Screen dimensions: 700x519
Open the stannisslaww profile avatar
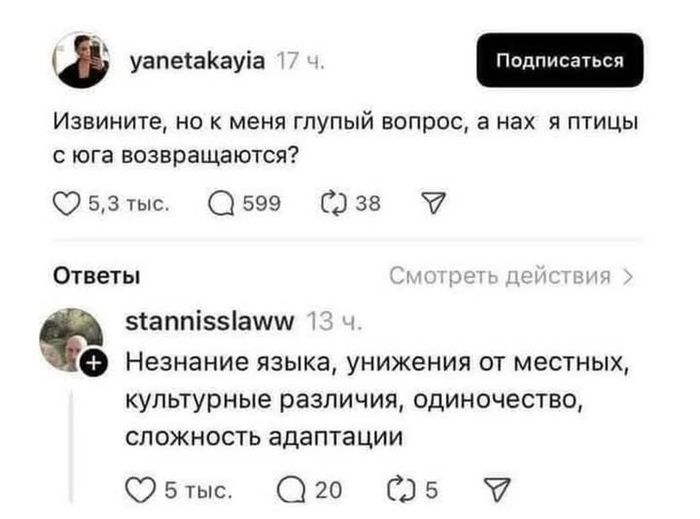(x=71, y=339)
